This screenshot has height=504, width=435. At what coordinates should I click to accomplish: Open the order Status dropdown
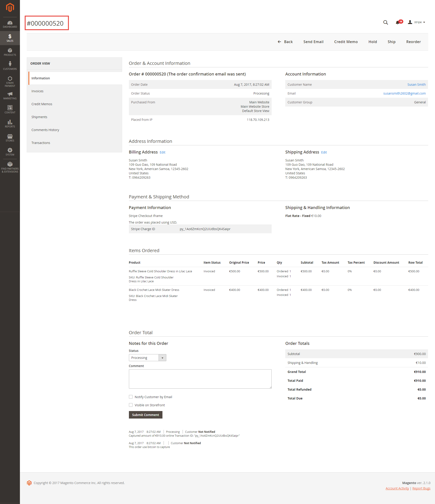pos(162,358)
